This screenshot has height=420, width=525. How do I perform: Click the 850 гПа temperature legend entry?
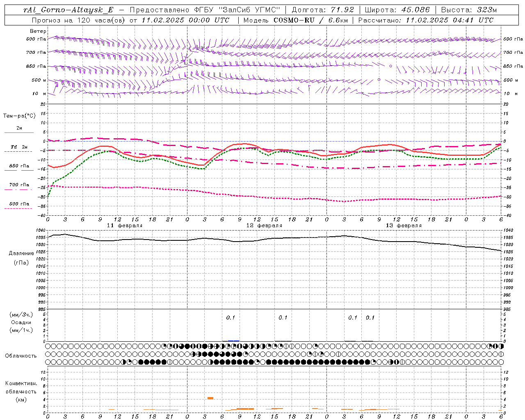pyautogui.click(x=19, y=166)
